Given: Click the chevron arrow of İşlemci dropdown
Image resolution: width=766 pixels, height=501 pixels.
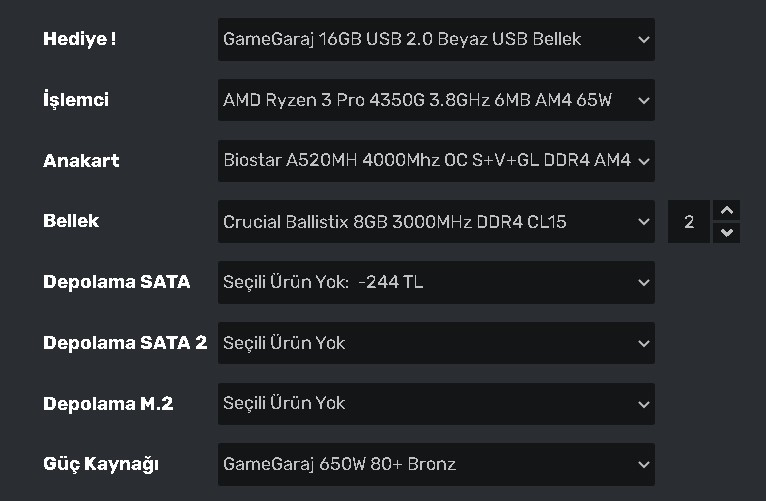Looking at the screenshot, I should pos(642,100).
